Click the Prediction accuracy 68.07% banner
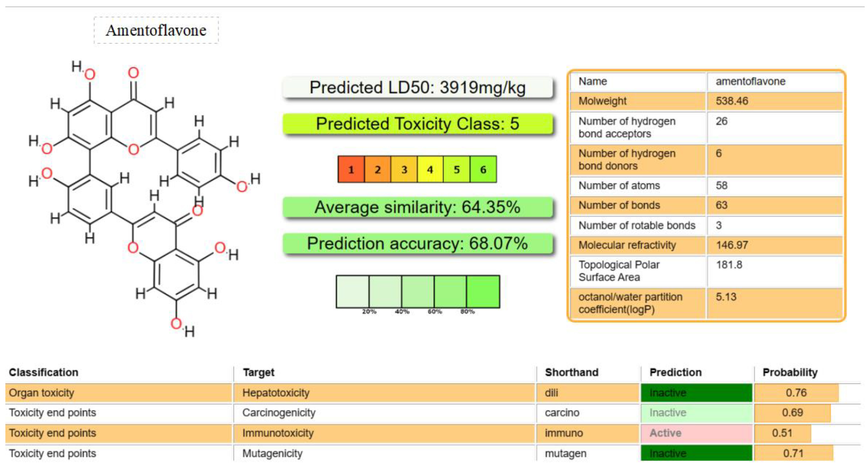The width and height of the screenshot is (868, 468). tap(417, 243)
